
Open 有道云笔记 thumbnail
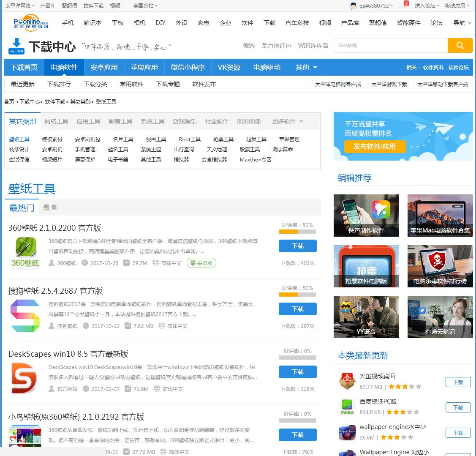[x=440, y=317]
